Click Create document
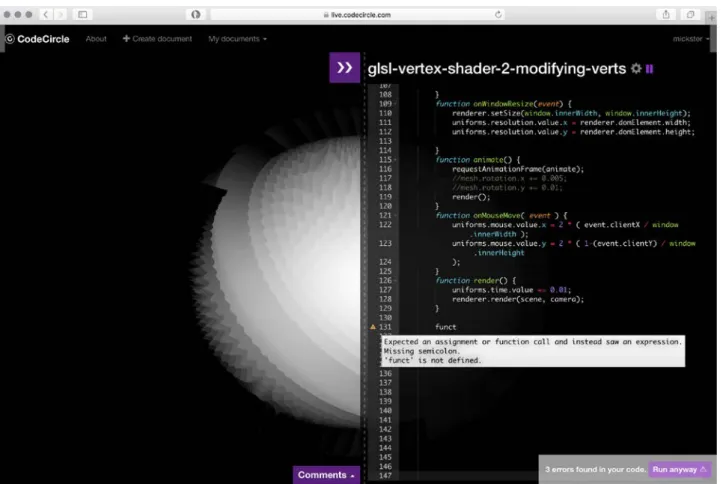 tap(157, 39)
